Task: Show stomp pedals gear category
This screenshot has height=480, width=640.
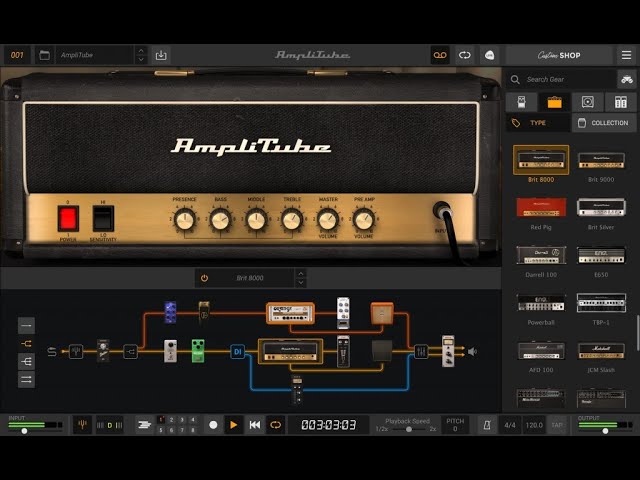Action: [521, 102]
